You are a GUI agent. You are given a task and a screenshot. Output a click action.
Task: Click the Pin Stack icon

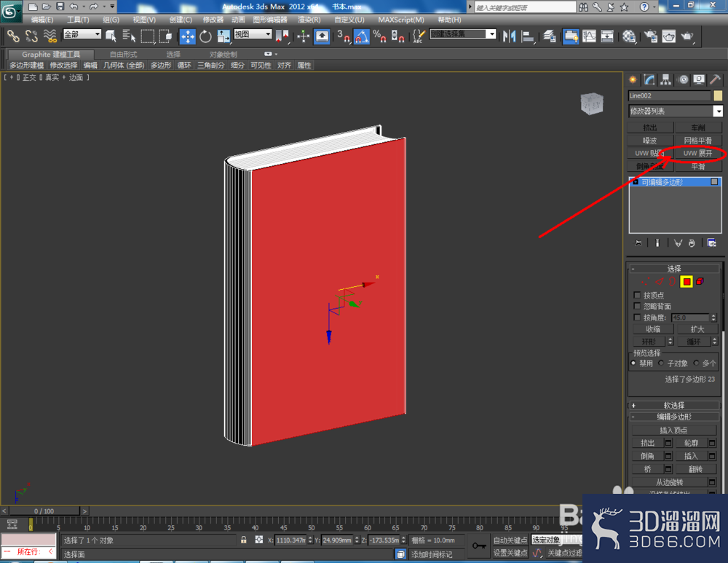click(637, 243)
